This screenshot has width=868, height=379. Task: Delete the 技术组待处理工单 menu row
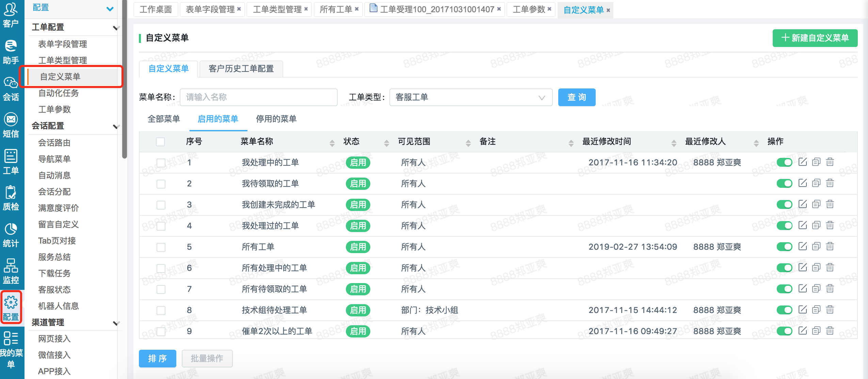click(830, 310)
